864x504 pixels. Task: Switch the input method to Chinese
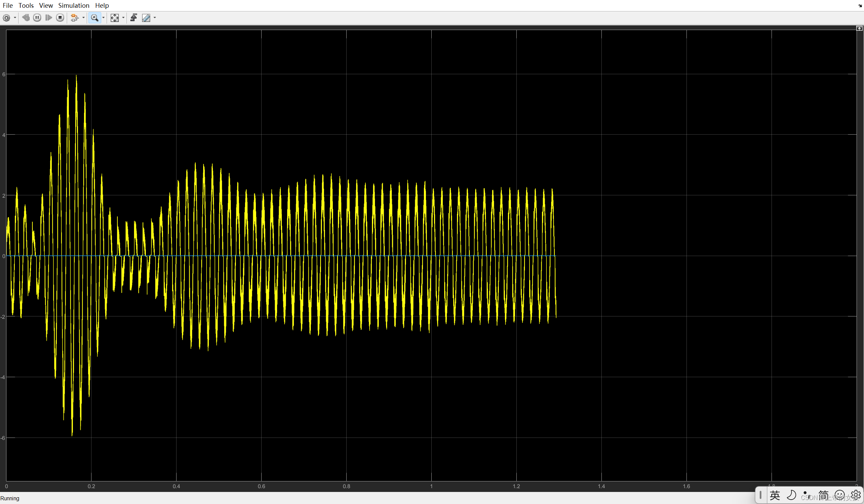[x=776, y=495]
